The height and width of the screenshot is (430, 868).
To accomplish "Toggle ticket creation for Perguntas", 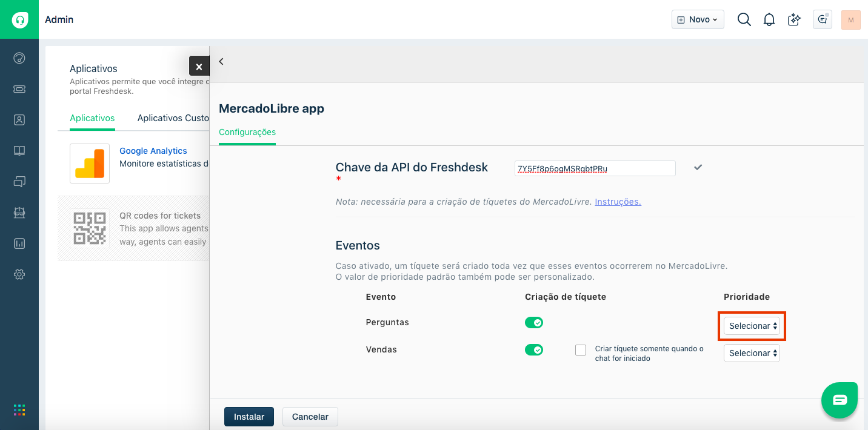I will (534, 322).
